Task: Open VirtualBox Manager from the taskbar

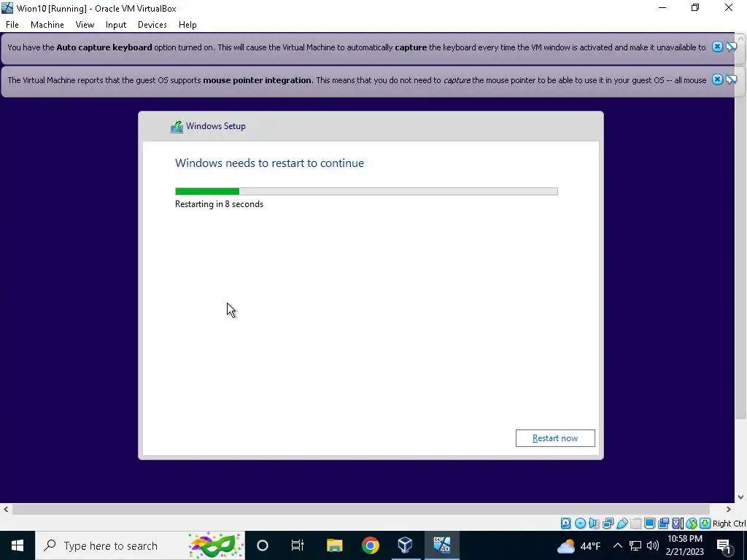Action: (405, 545)
